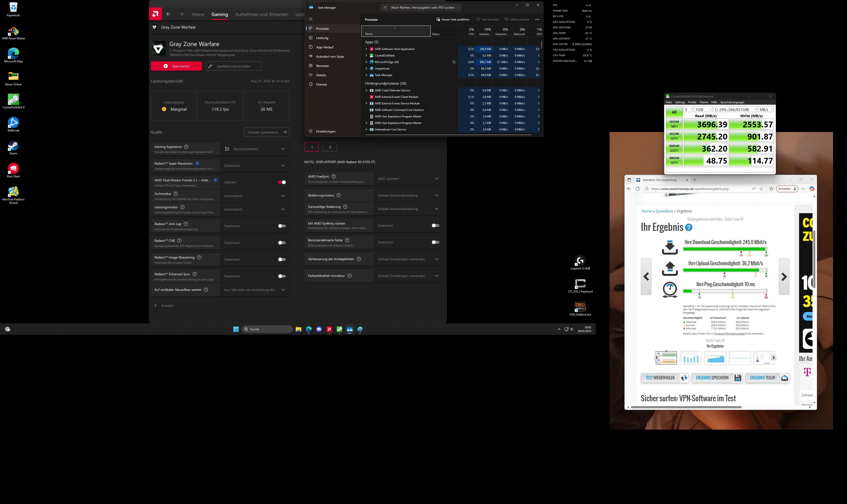The image size is (847, 504).
Task: Refresh the Edge speedtest page
Action: (637, 189)
